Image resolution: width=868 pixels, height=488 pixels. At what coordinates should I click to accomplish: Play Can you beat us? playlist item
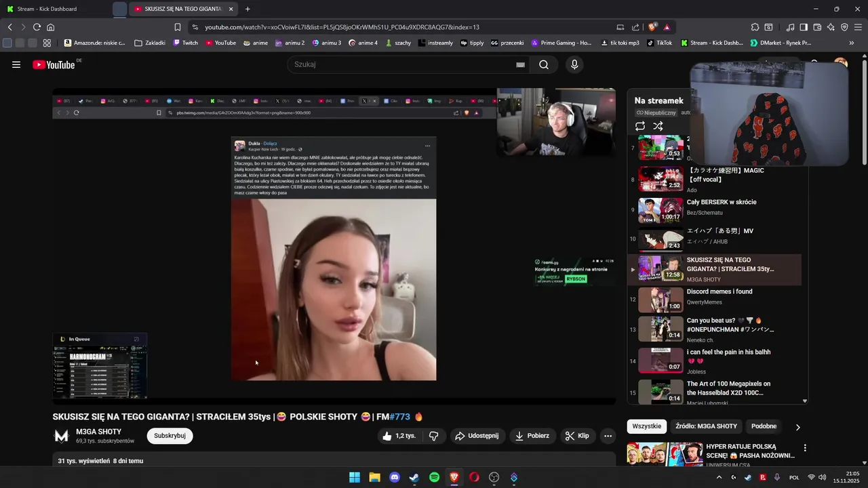pos(715,329)
